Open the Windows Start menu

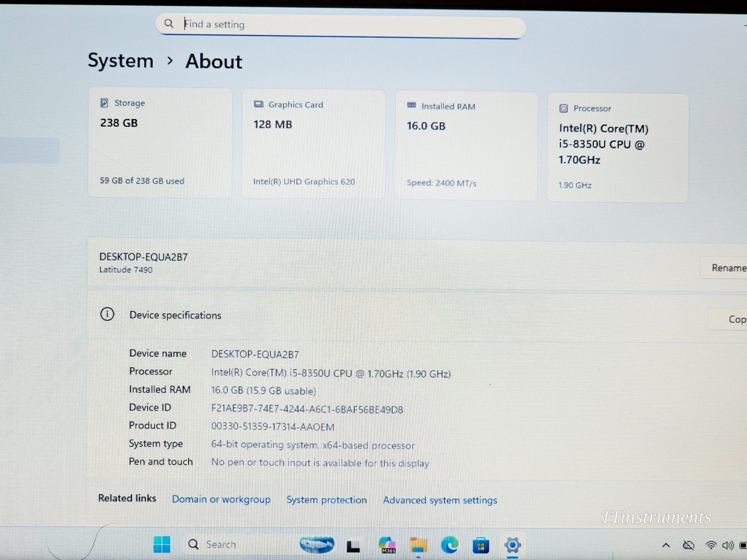[162, 544]
